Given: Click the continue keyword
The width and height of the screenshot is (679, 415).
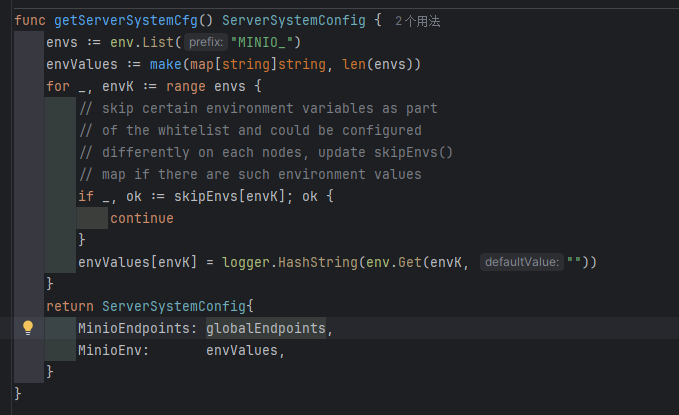Looking at the screenshot, I should click(x=141, y=218).
